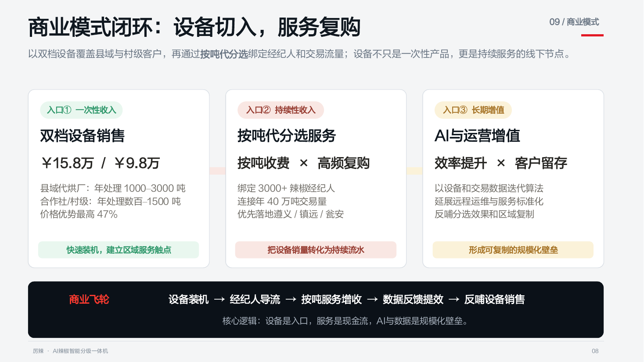Select the line 县域代烘厂：年处理 1000–3000 吨
Viewport: 644px width, 362px height.
click(113, 188)
